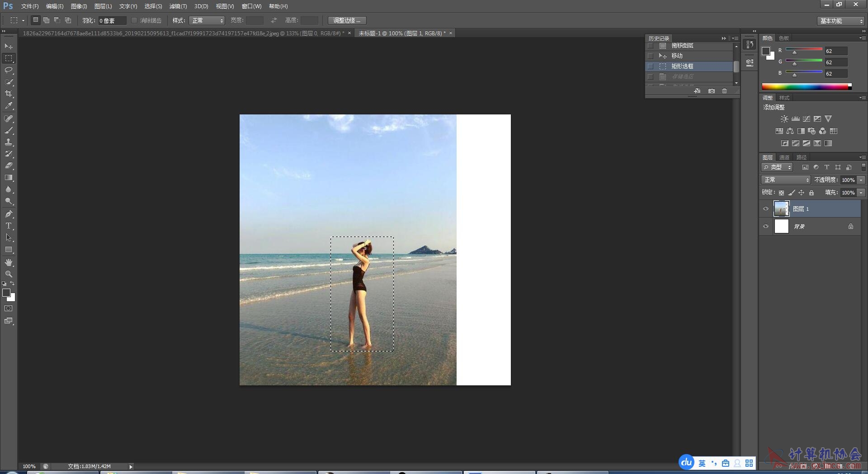Select the Pen tool
The width and height of the screenshot is (868, 474).
[x=9, y=214]
